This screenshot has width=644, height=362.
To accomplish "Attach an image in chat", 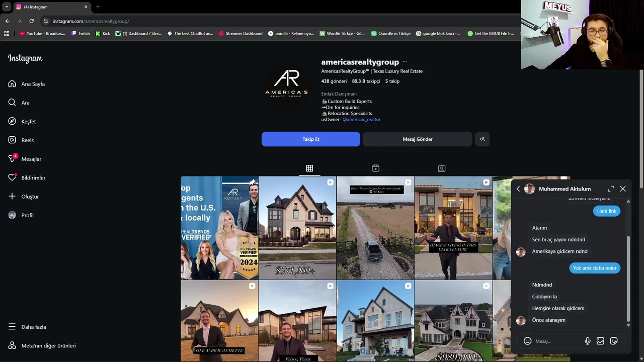I will point(600,341).
